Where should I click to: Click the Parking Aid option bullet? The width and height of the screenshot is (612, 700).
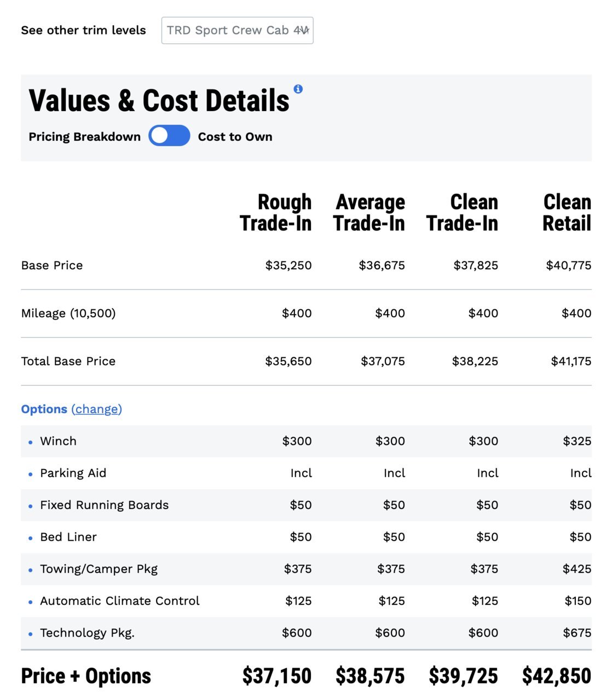(30, 474)
